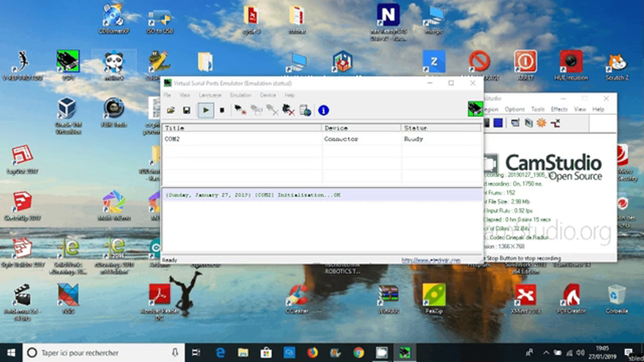The height and width of the screenshot is (362, 644).
Task: Click the Create new device icon
Action: tap(240, 110)
